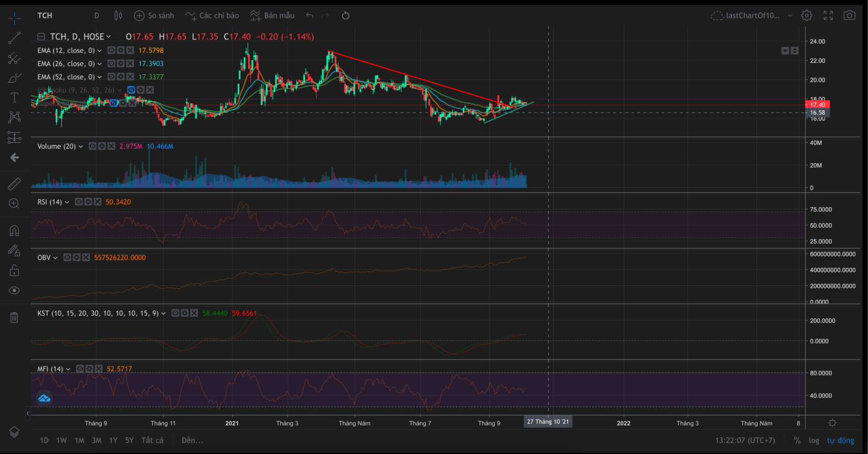Expand the RSI (14) indicator dropdown
Viewport: 868px width, 454px height.
(x=67, y=202)
